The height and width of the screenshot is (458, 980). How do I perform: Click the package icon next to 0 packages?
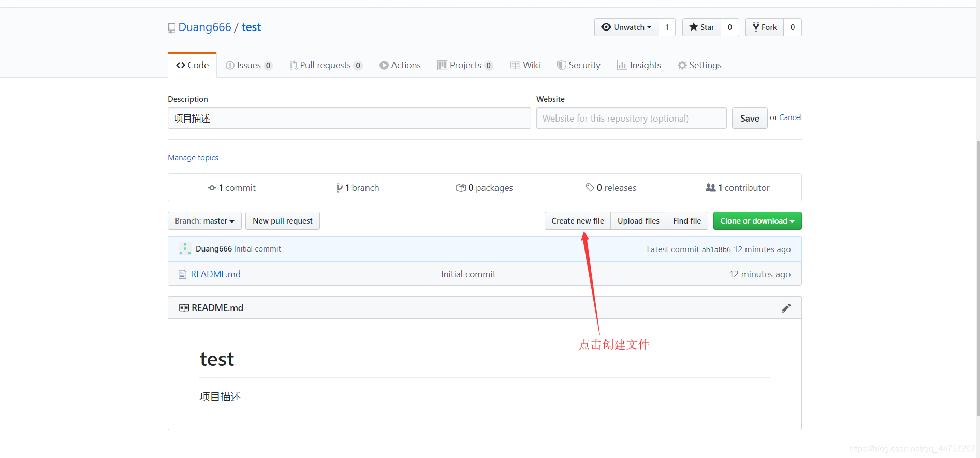(x=461, y=188)
